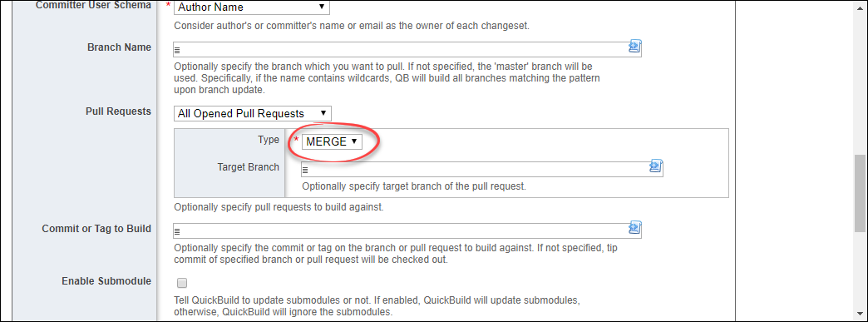Click the lines marker inside Commit or Tag field
The width and height of the screenshot is (868, 322).
coord(178,231)
